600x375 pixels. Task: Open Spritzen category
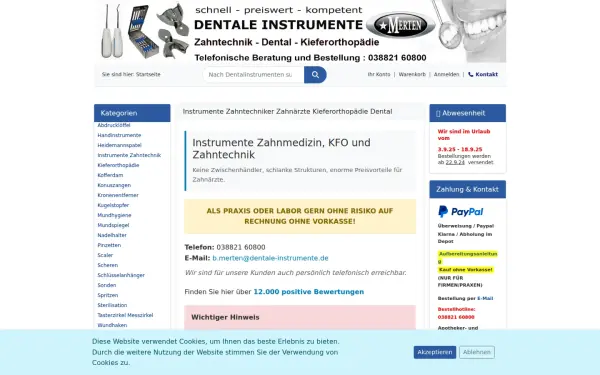coord(108,295)
